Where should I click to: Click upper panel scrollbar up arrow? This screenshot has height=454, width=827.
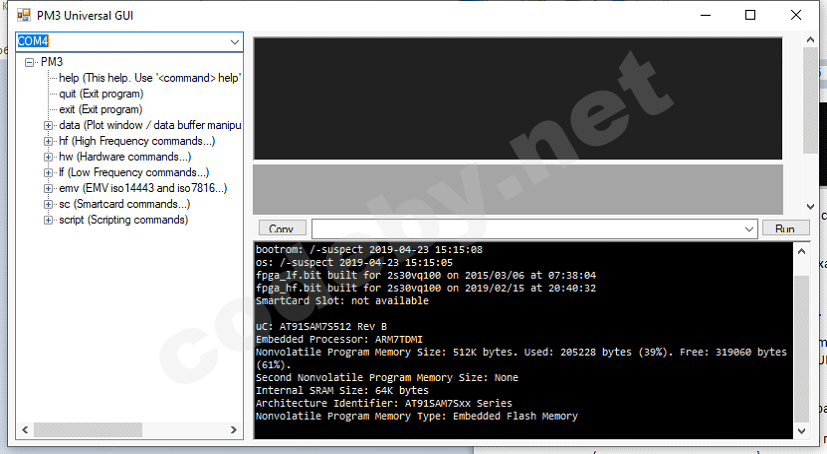coord(811,40)
